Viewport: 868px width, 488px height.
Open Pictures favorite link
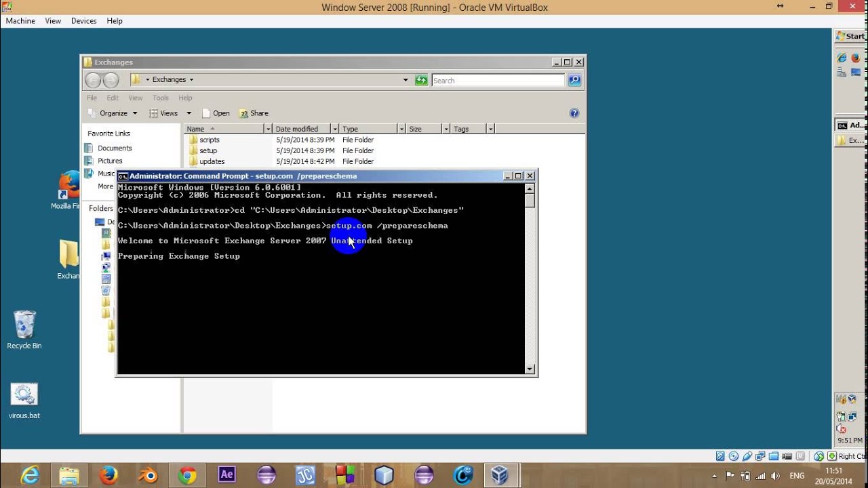(x=104, y=161)
